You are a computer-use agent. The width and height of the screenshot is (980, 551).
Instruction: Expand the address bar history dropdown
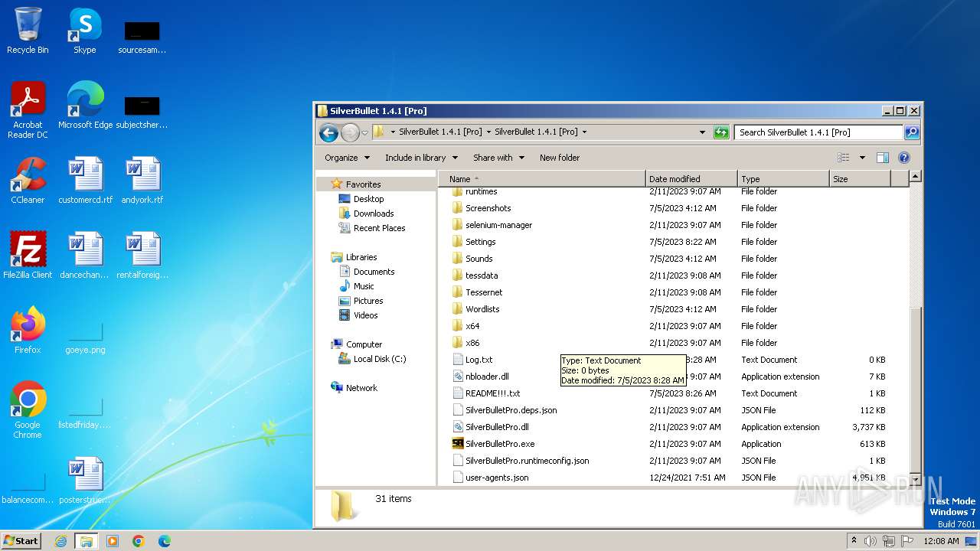coord(702,132)
